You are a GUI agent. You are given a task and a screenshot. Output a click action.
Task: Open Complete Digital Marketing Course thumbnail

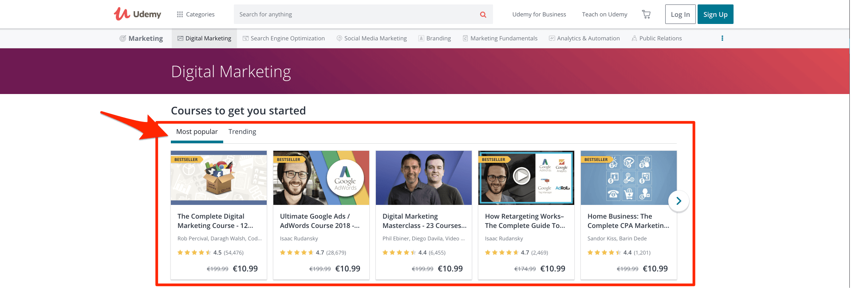[219, 178]
